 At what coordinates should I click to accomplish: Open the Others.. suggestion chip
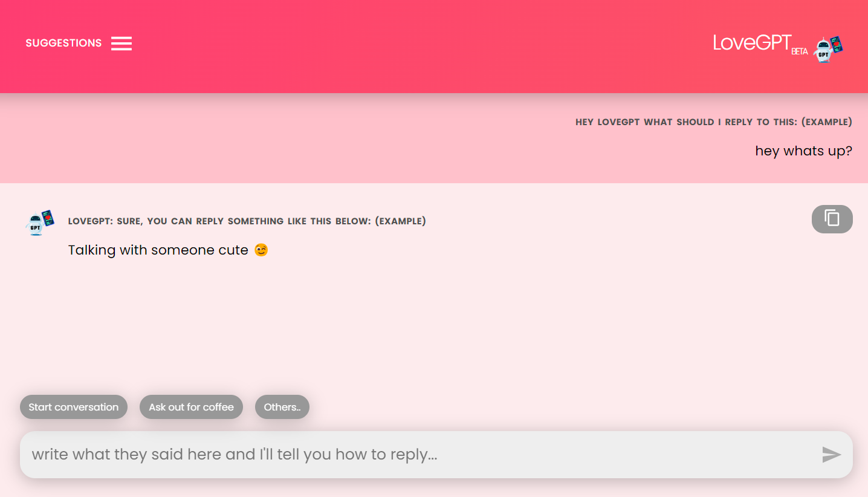tap(282, 407)
